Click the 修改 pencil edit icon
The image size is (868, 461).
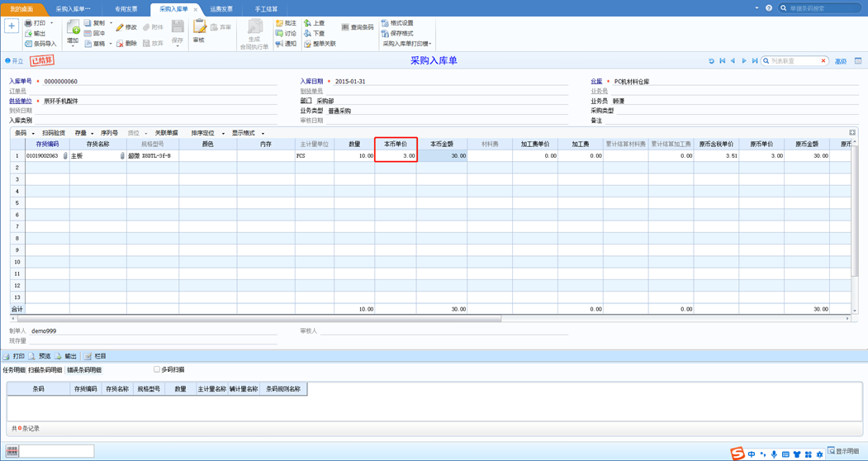tap(120, 27)
